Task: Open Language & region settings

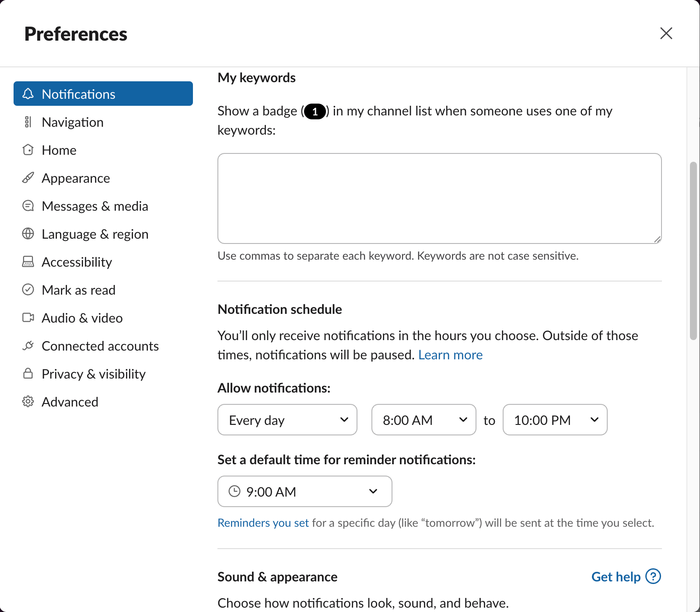Action: coord(103,234)
